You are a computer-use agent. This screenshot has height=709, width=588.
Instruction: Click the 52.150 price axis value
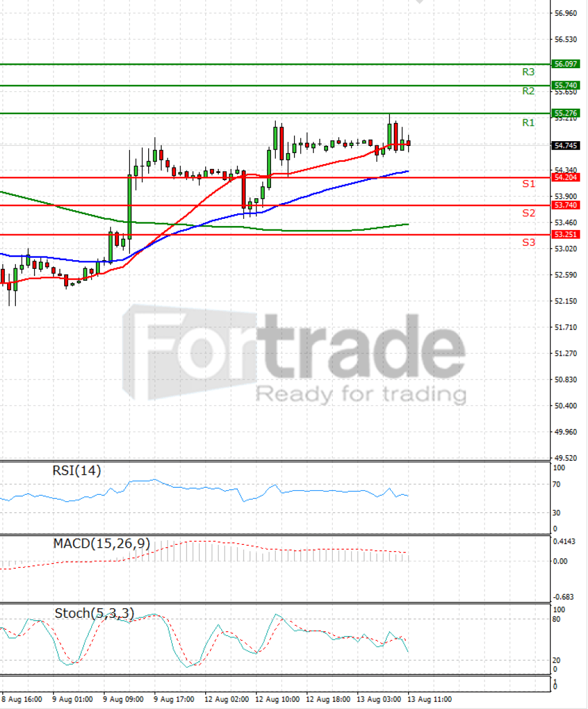pyautogui.click(x=566, y=301)
